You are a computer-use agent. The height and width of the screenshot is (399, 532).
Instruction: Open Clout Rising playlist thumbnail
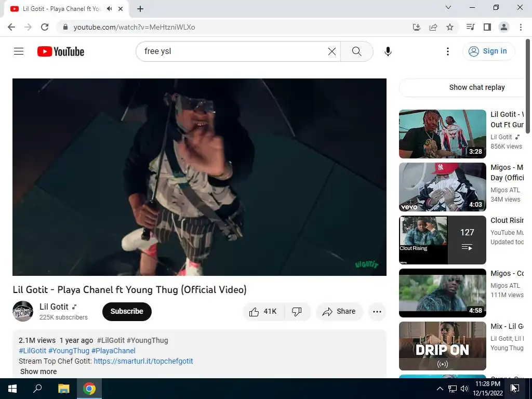[x=443, y=240]
